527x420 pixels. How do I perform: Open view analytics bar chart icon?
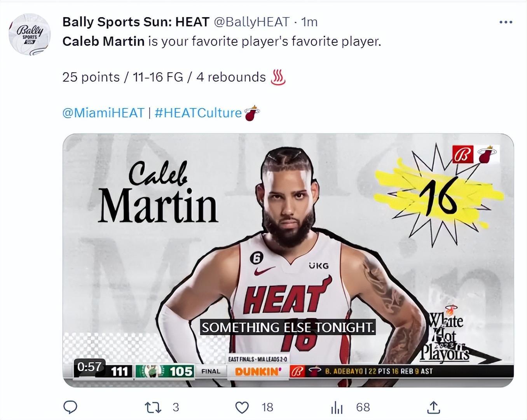tap(337, 408)
